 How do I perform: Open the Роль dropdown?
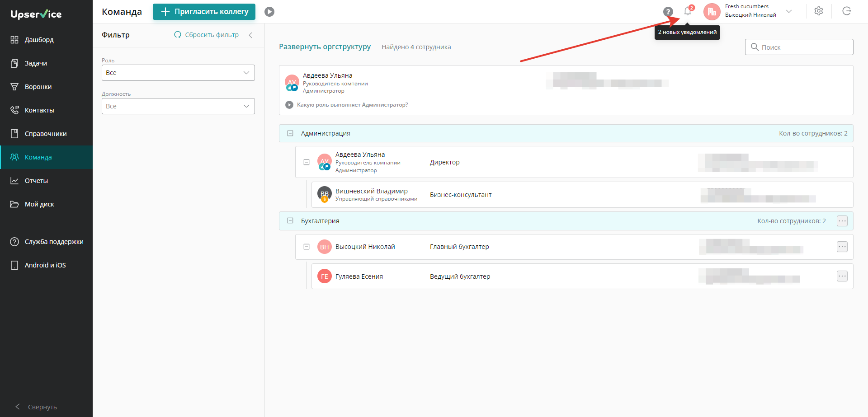178,73
